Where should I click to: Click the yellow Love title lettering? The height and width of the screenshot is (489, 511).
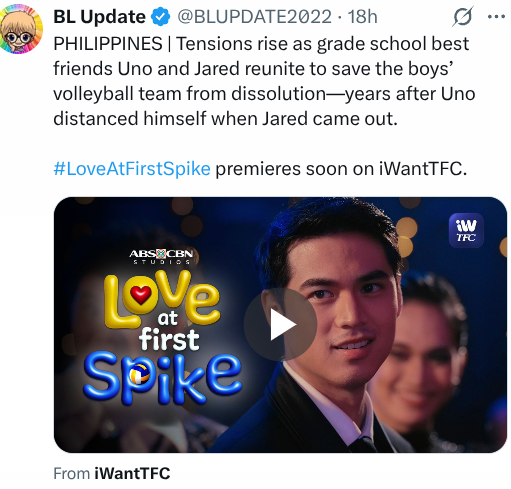pyautogui.click(x=162, y=299)
